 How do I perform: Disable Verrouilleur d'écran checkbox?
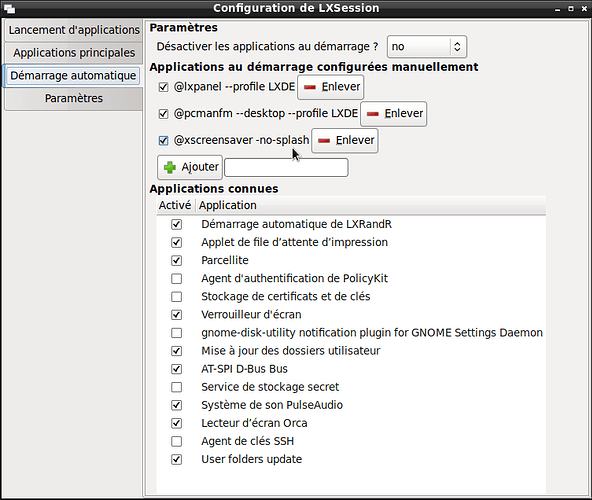point(176,315)
